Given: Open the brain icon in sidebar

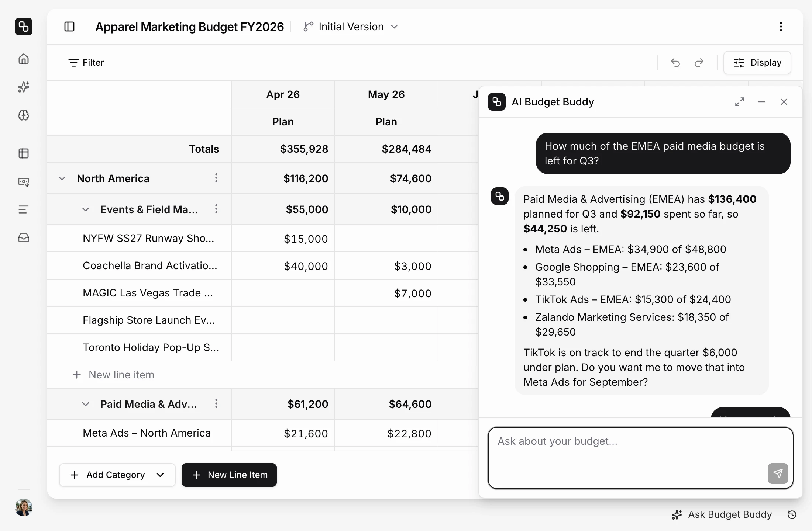Looking at the screenshot, I should click(x=24, y=115).
